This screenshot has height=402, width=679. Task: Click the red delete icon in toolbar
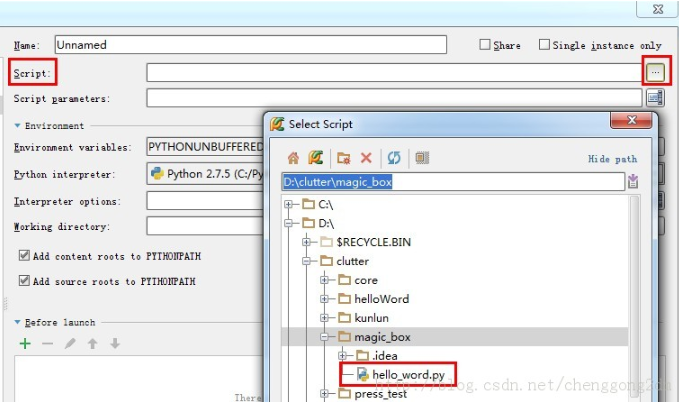366,158
